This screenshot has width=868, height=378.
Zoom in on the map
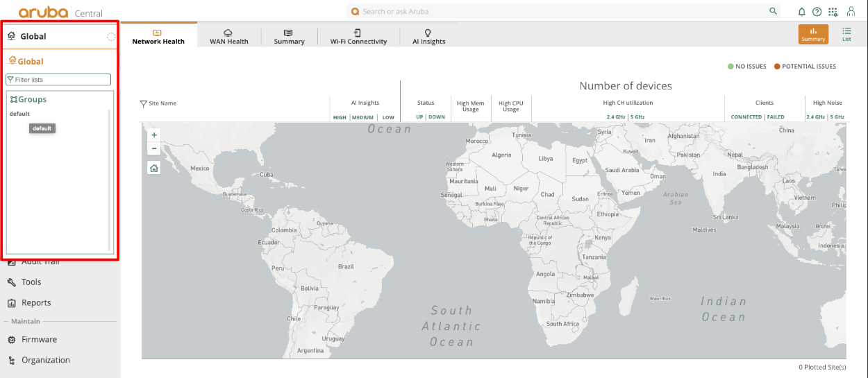(154, 135)
